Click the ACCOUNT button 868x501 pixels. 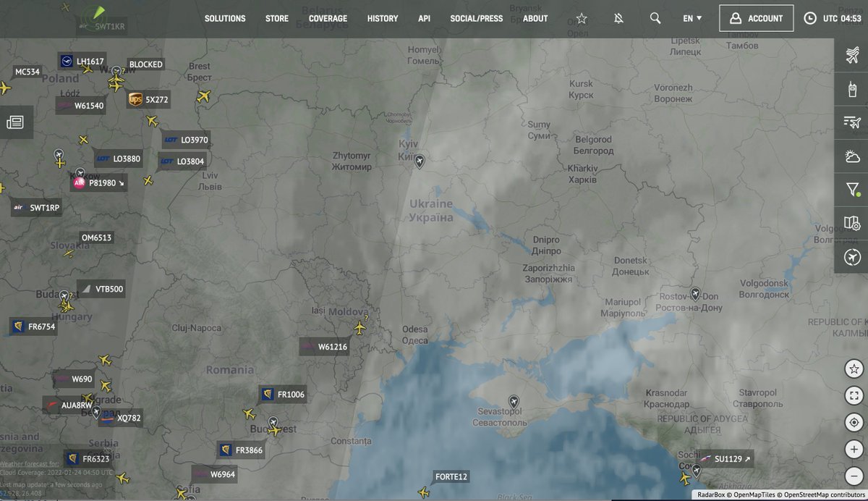click(x=756, y=18)
